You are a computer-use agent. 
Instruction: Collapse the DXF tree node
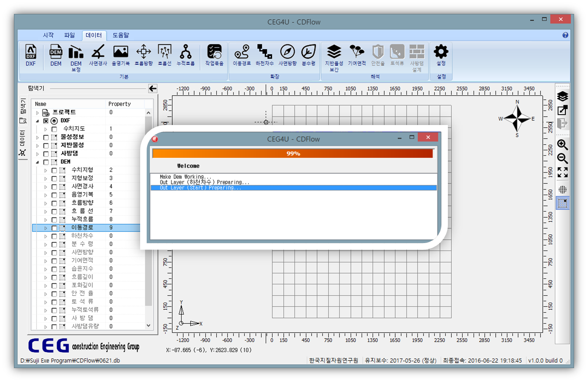(x=37, y=121)
